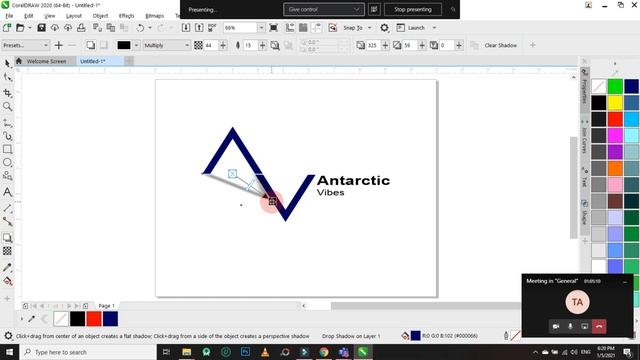640x360 pixels.
Task: Select the Connector tool
Action: click(x=7, y=222)
